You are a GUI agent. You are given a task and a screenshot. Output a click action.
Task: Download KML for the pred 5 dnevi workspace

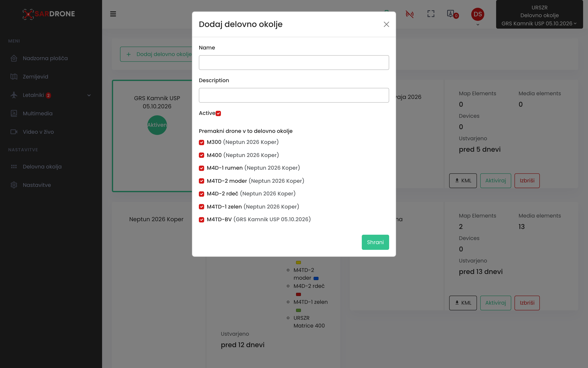tap(463, 181)
